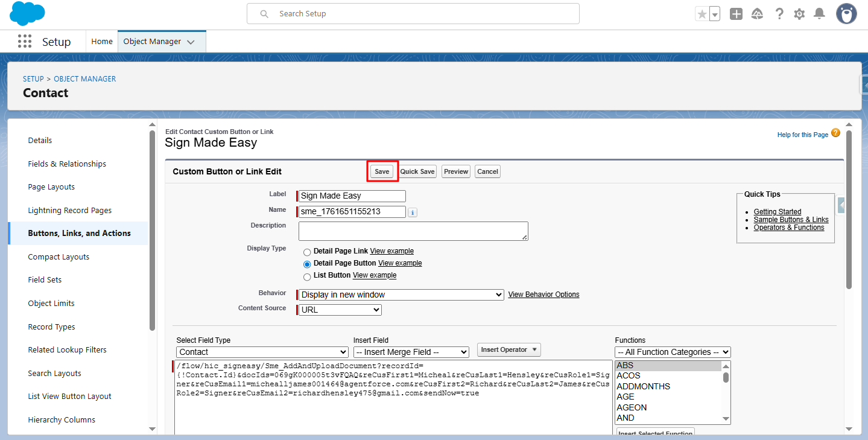Open the Content Source URL dropdown

341,310
